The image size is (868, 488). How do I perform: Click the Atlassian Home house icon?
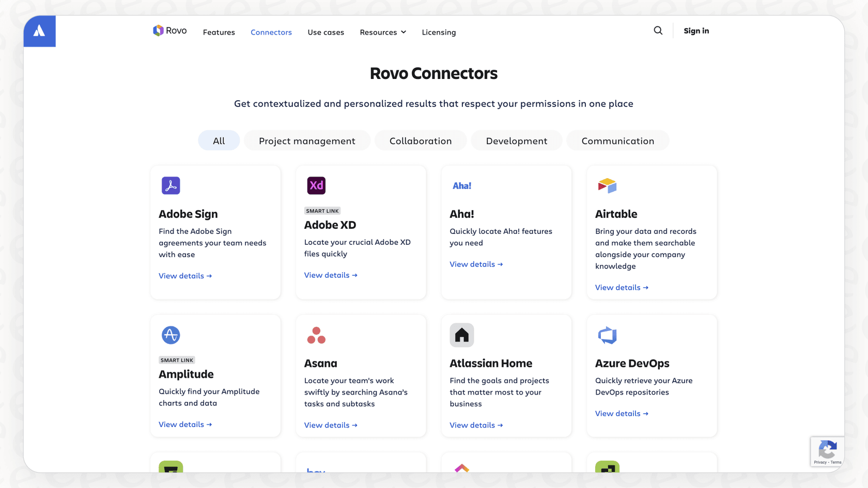461,335
